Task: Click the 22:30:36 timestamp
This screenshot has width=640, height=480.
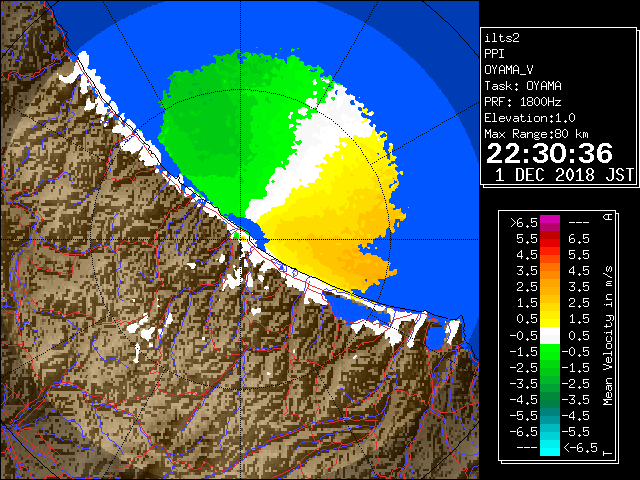Action: point(549,154)
